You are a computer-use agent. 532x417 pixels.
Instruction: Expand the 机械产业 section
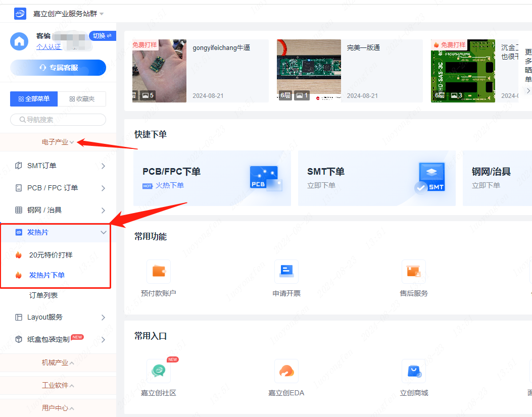[x=58, y=363]
